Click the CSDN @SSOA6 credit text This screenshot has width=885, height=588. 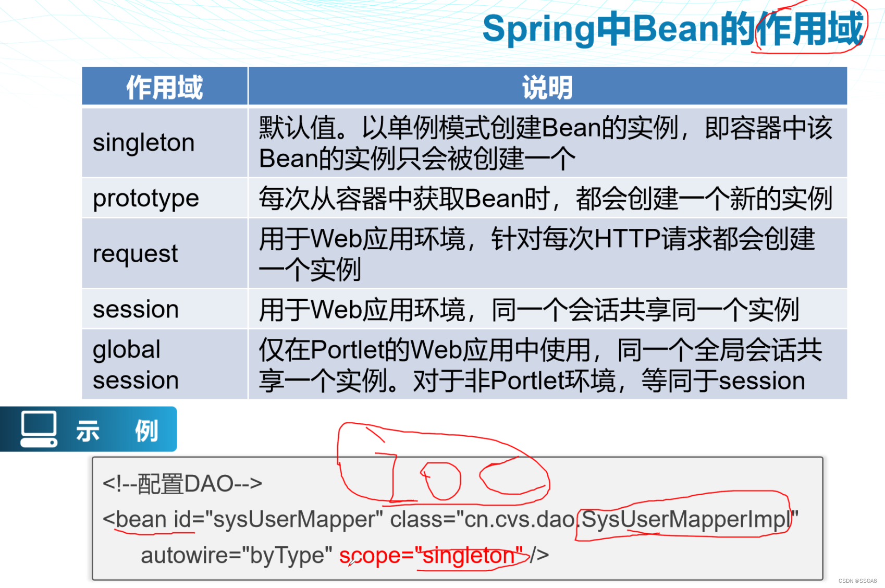(x=857, y=581)
